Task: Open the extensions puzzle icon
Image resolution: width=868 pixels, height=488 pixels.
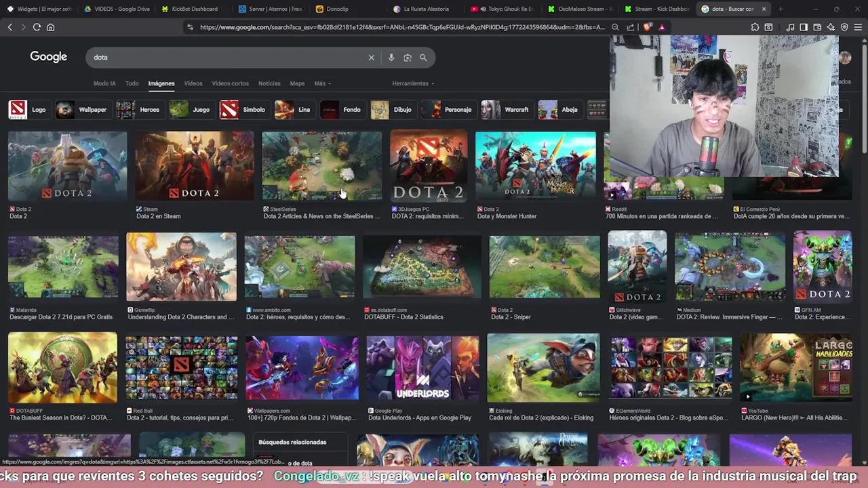Action: tap(755, 27)
